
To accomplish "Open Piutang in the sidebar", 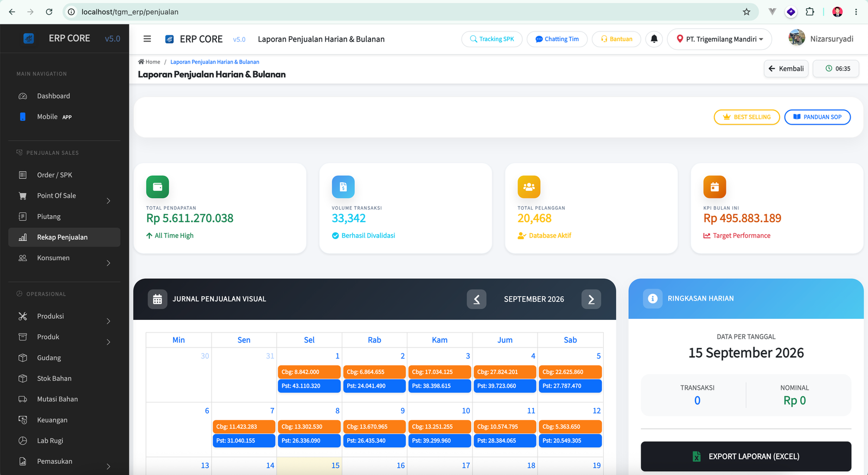I will [64, 217].
